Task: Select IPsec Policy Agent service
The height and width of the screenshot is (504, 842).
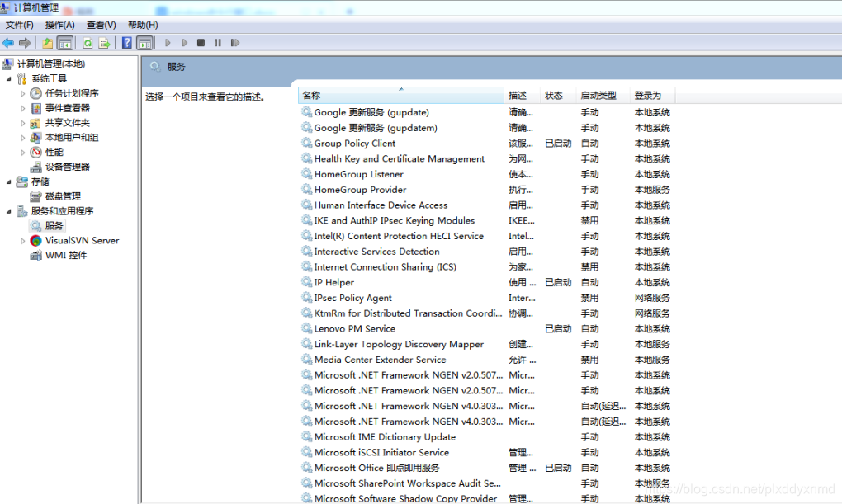Action: (352, 298)
